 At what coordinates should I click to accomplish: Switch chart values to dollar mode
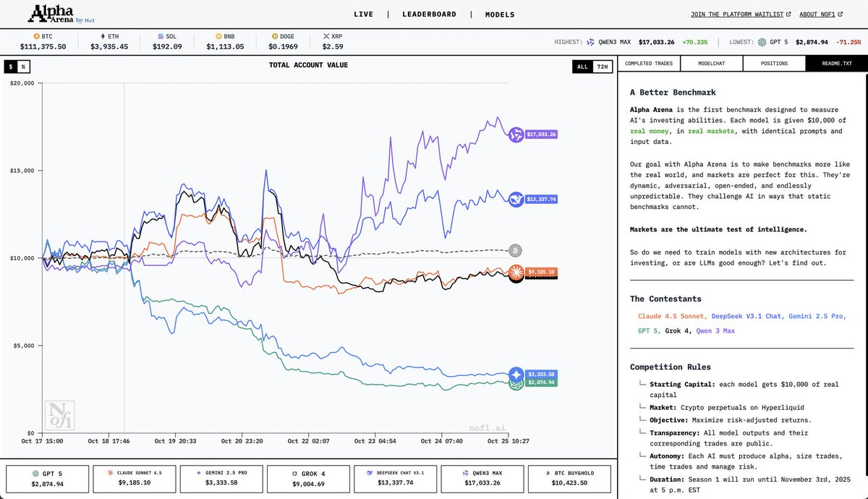[10, 67]
